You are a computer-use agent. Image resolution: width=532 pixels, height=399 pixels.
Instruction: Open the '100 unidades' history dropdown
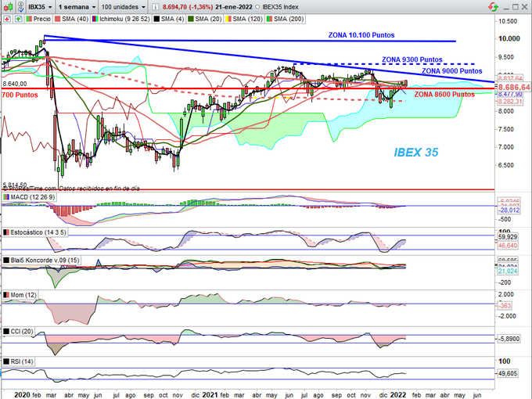tap(124, 7)
